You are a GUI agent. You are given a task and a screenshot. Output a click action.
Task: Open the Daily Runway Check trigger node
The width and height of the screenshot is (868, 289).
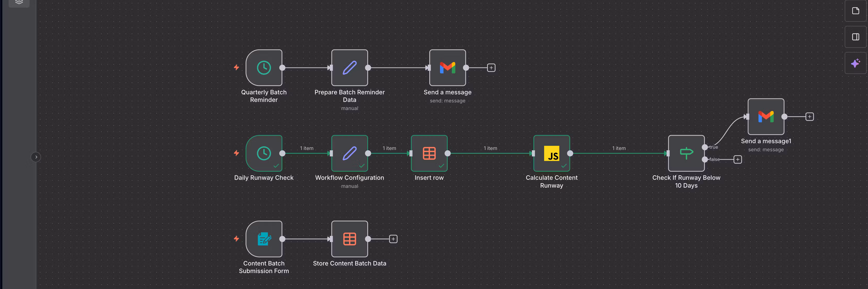264,153
